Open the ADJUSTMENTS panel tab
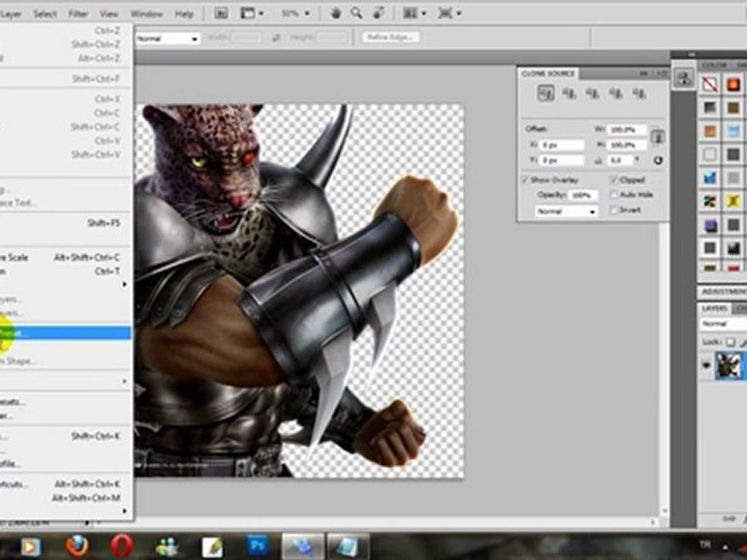Viewport: 747px width, 560px height. [x=724, y=291]
